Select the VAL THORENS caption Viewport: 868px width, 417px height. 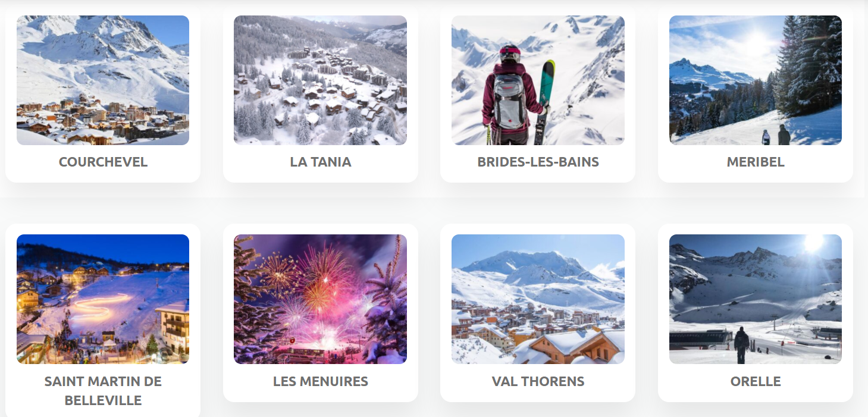click(538, 381)
